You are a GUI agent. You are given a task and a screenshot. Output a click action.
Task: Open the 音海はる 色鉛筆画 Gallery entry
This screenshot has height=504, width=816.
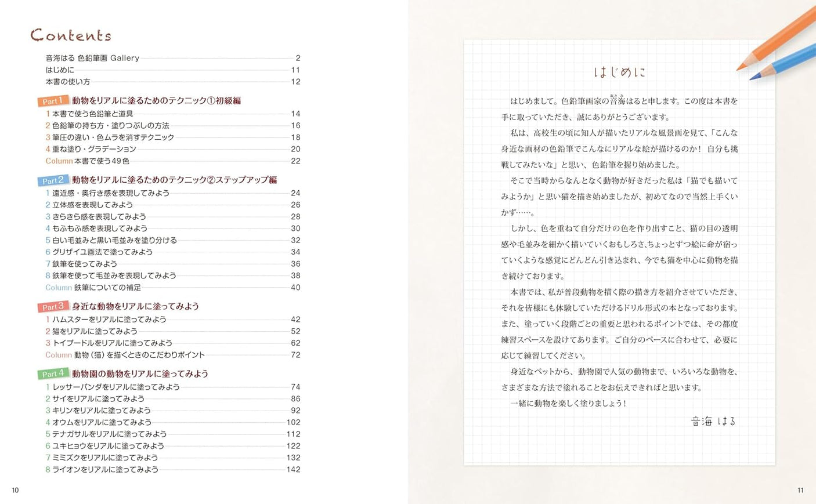point(93,58)
